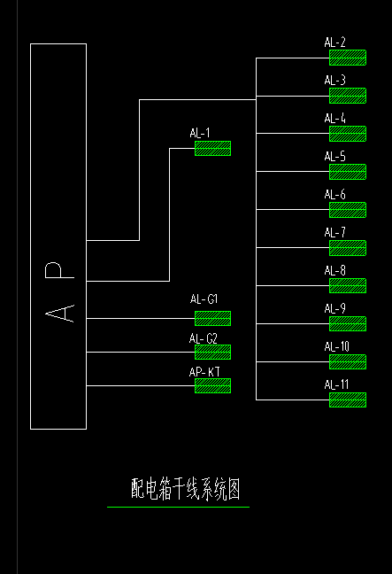The height and width of the screenshot is (574, 392).
Task: Click the AL-7 text label
Action: (334, 233)
